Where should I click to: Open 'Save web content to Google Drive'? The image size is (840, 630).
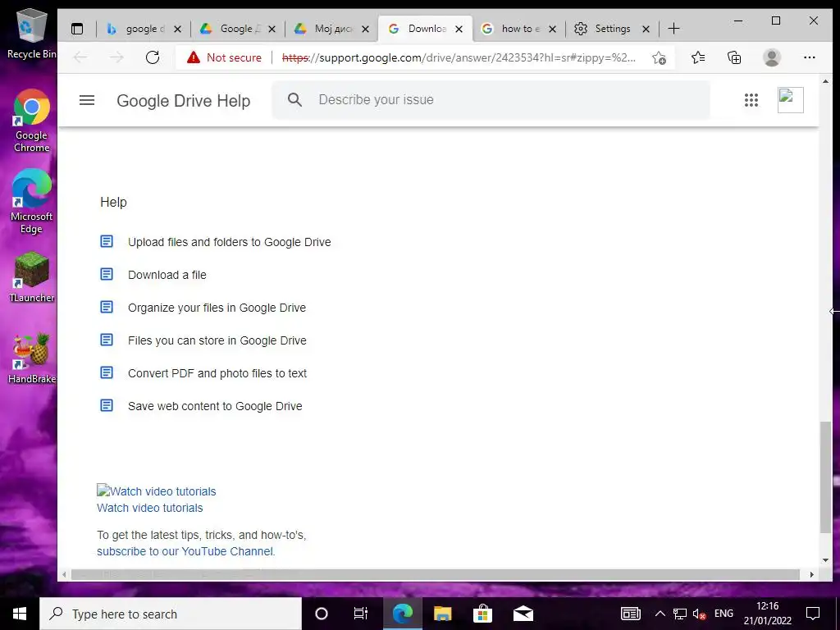[215, 406]
